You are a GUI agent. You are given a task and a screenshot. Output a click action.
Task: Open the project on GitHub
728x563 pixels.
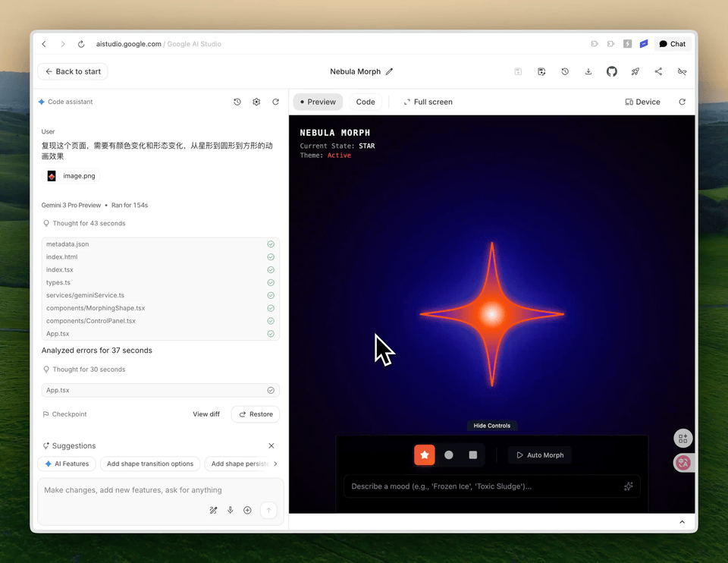tap(611, 71)
